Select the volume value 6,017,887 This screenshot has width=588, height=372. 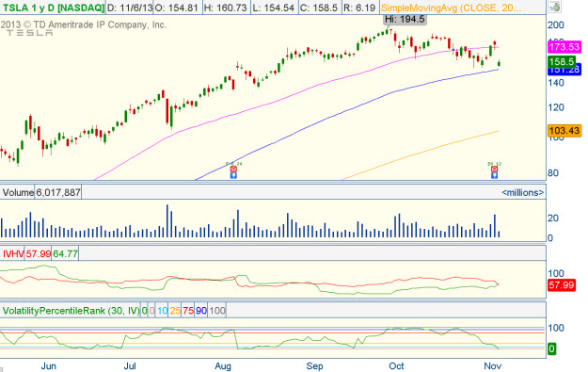click(58, 192)
